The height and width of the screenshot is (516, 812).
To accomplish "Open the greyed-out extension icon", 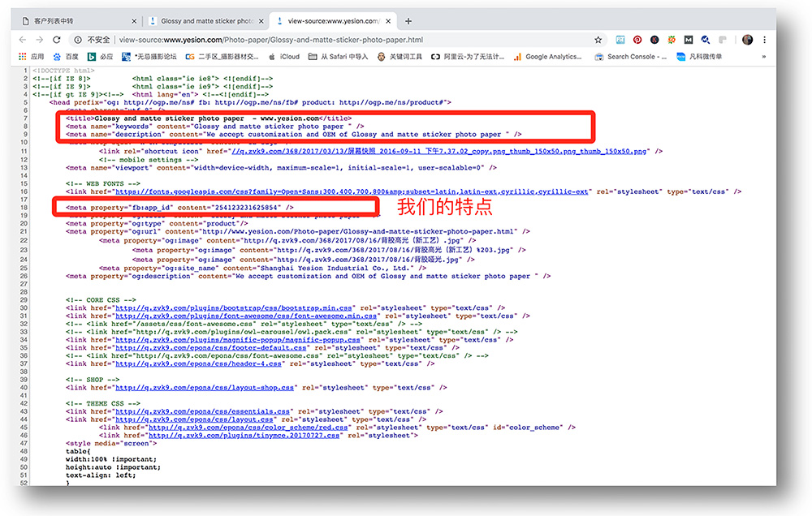I will pos(723,40).
